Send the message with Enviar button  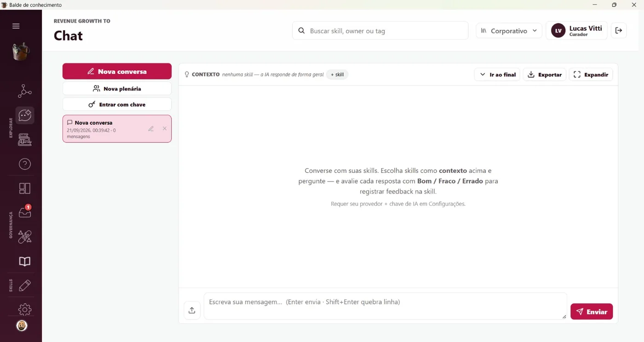592,312
